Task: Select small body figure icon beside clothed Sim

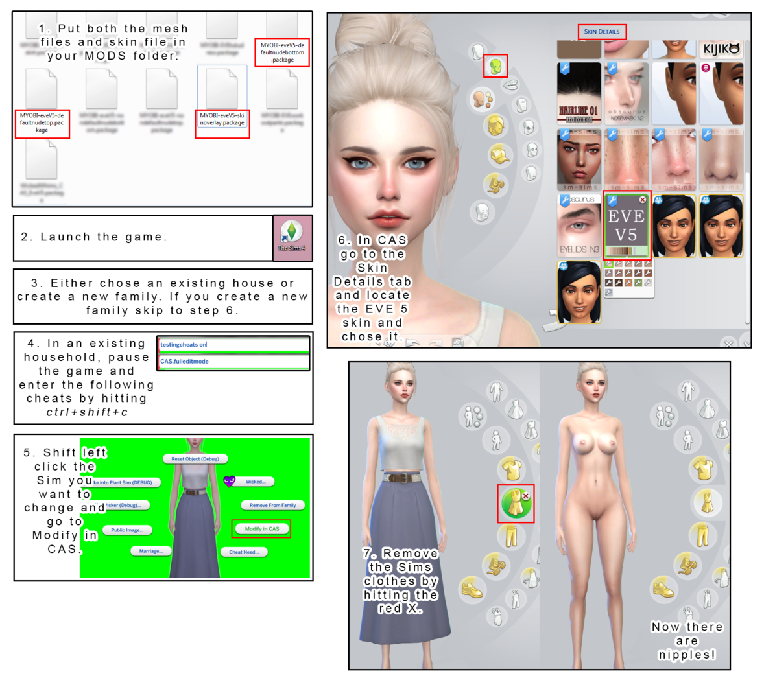Action: [x=496, y=440]
